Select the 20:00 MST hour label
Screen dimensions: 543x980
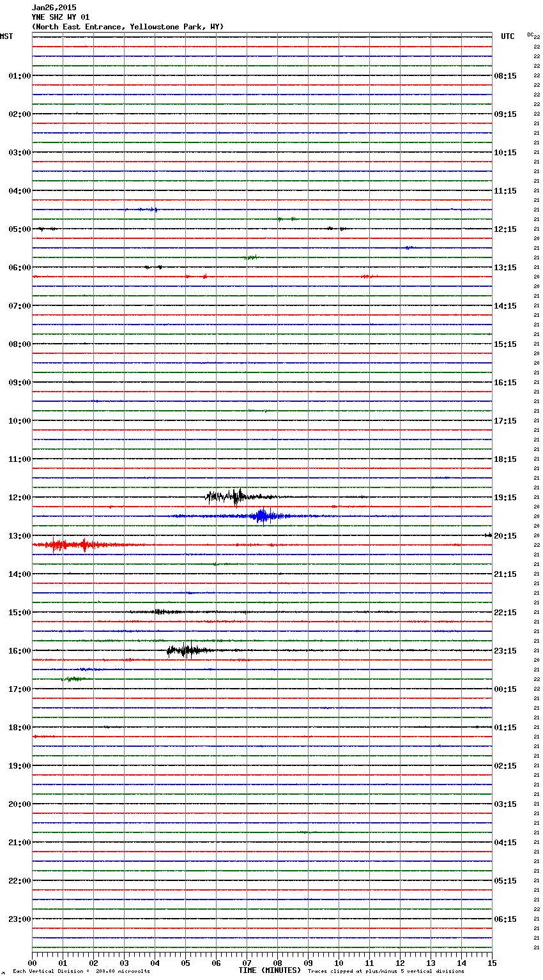point(20,804)
